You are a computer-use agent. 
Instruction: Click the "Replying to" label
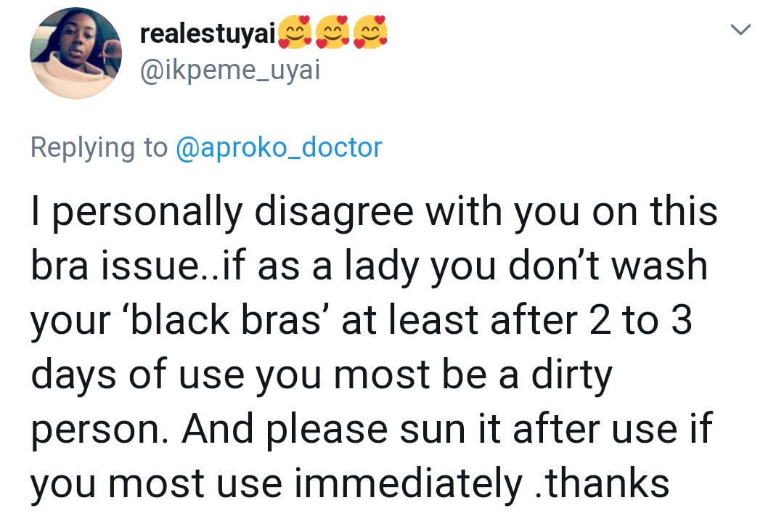tap(99, 147)
